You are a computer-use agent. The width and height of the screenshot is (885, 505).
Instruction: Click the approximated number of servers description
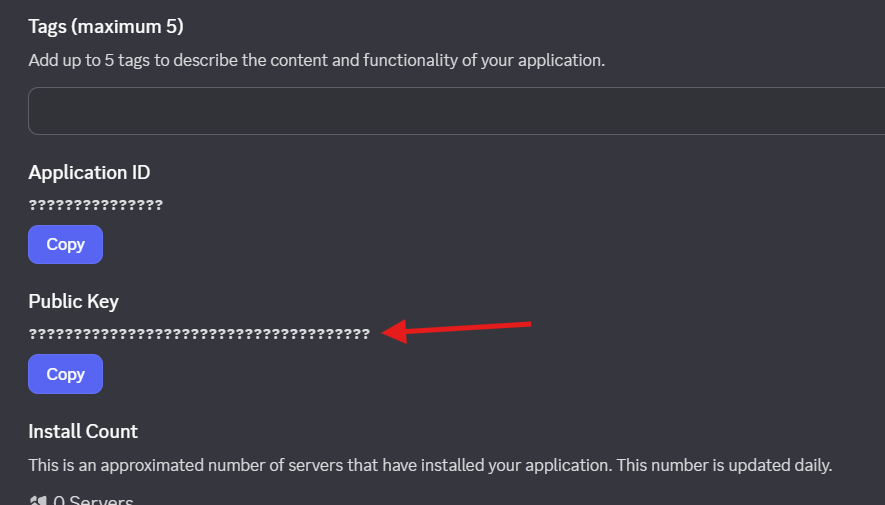click(x=430, y=466)
